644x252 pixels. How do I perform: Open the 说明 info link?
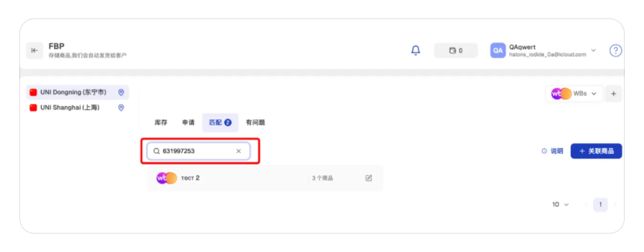coord(552,151)
